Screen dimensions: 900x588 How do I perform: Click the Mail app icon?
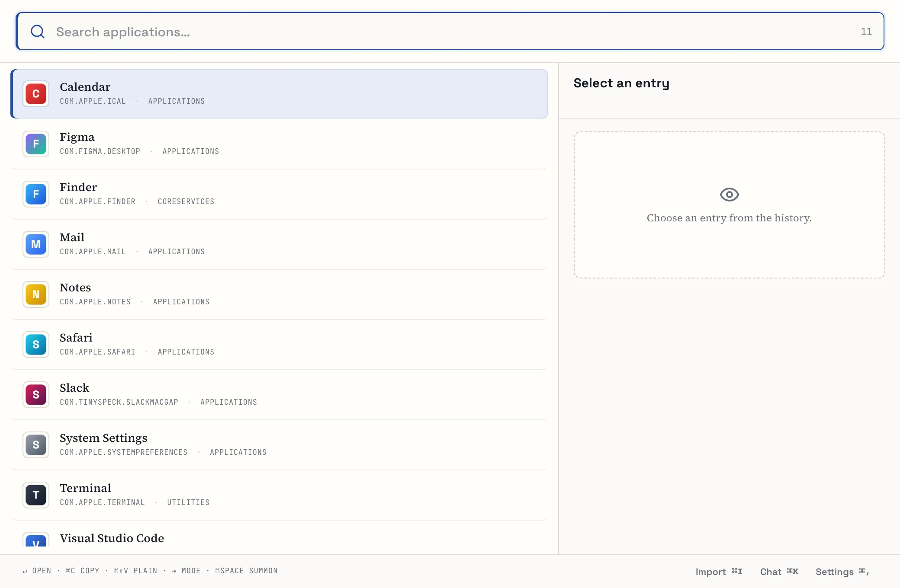coord(36,244)
